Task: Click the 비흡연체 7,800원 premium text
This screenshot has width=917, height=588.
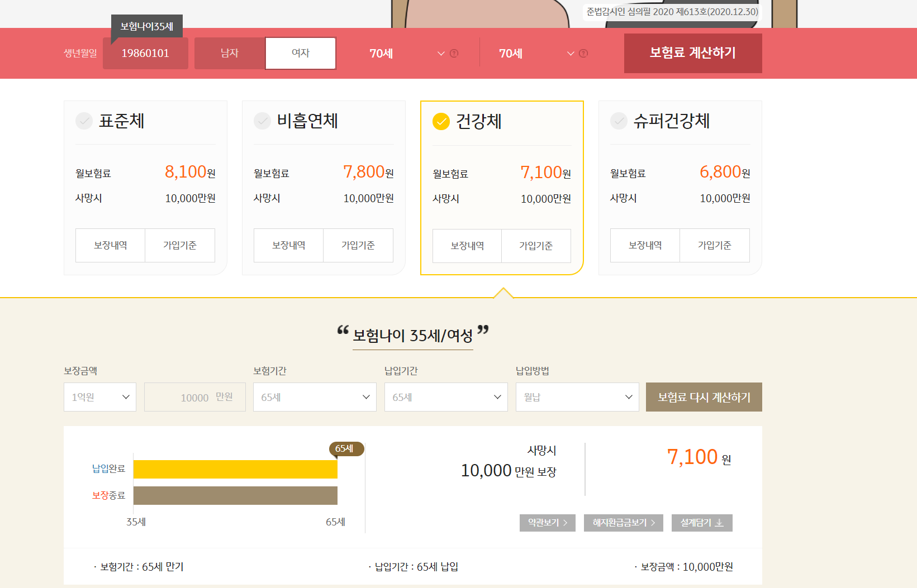Action: pos(368,172)
